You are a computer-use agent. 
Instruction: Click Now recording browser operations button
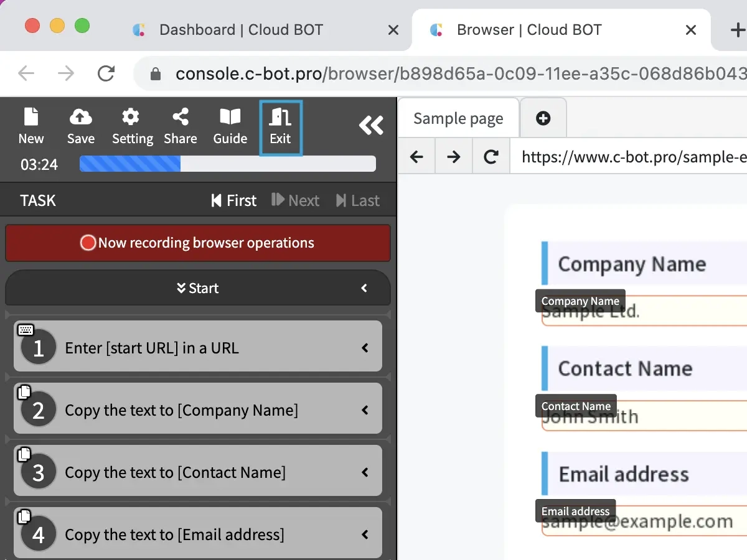198,243
